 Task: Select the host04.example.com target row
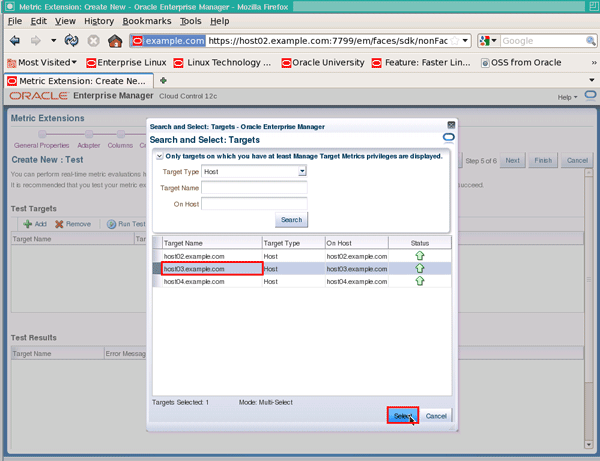click(302, 281)
